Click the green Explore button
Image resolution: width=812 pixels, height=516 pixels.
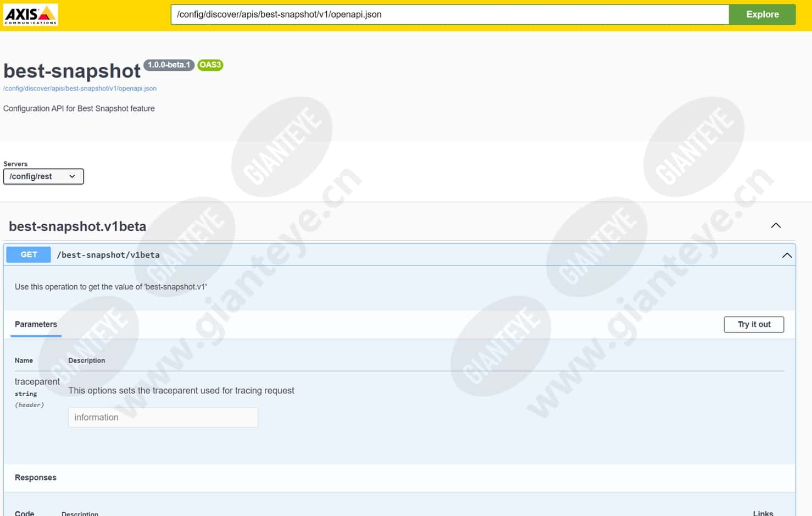point(762,15)
